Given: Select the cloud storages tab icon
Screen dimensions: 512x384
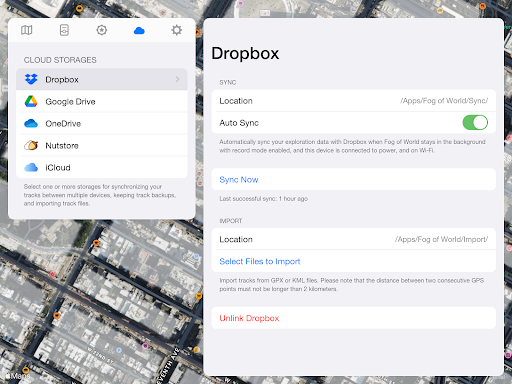Looking at the screenshot, I should [x=139, y=31].
